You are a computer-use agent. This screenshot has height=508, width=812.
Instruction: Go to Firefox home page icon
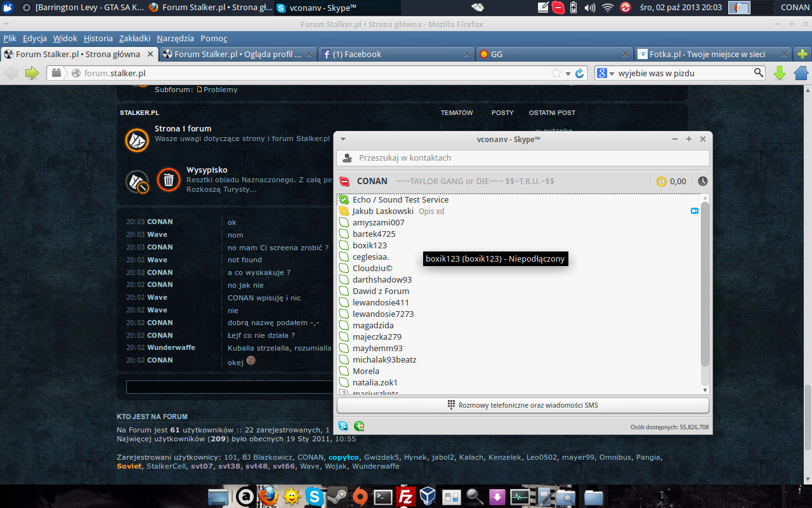pyautogui.click(x=801, y=73)
